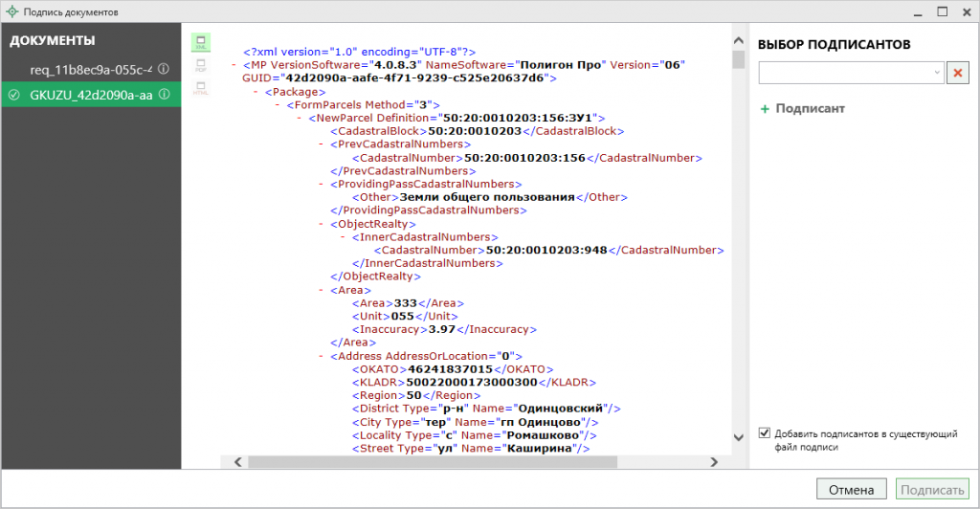The image size is (980, 509).
Task: Click the vertical scrollbar down arrow
Action: coord(738,437)
